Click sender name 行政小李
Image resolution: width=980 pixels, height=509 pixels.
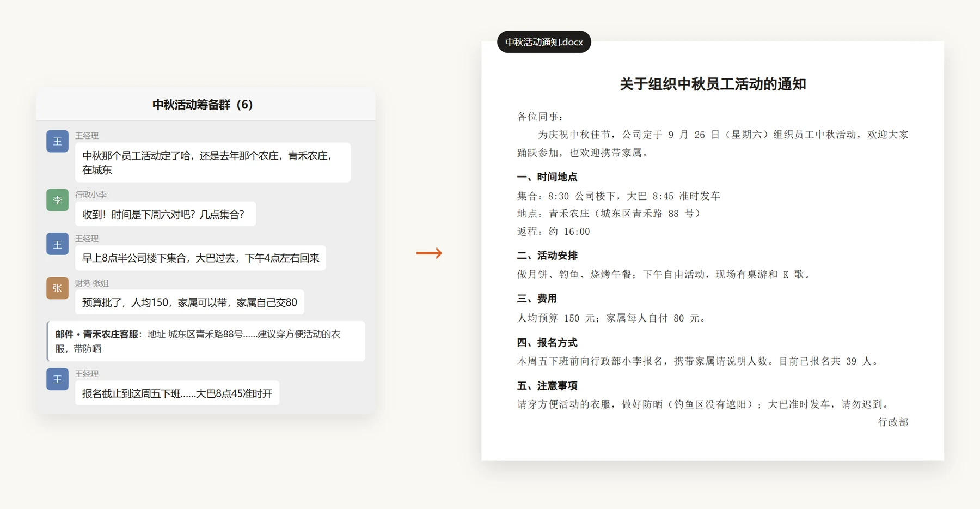click(91, 194)
